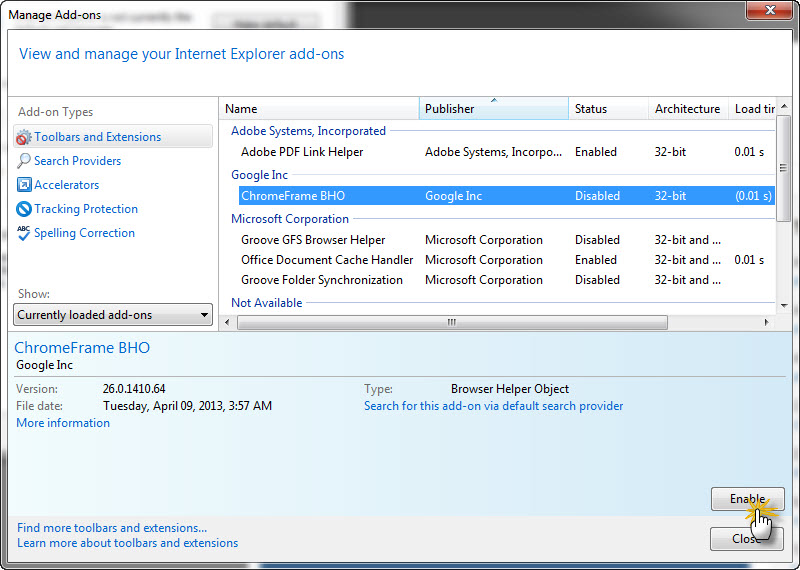Click the horizontal scrollbar left arrow
The width and height of the screenshot is (800, 570).
click(x=227, y=322)
